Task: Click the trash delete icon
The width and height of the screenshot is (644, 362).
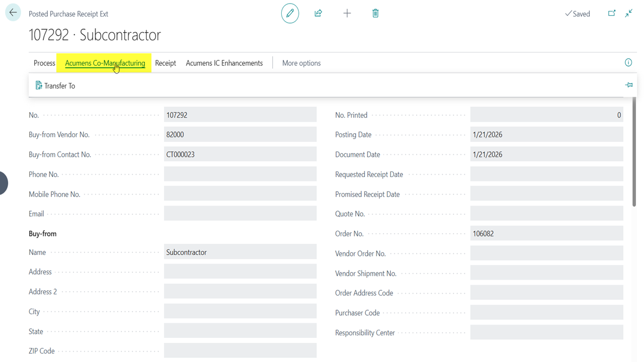Action: [x=375, y=14]
